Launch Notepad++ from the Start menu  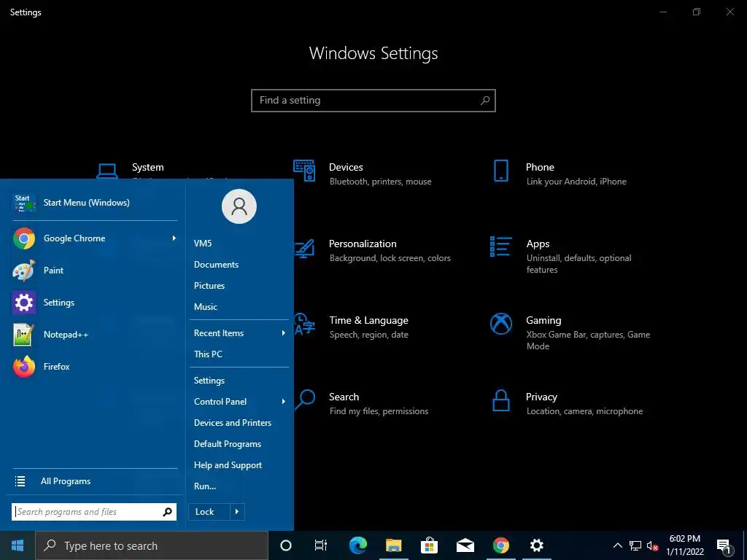tap(96, 334)
